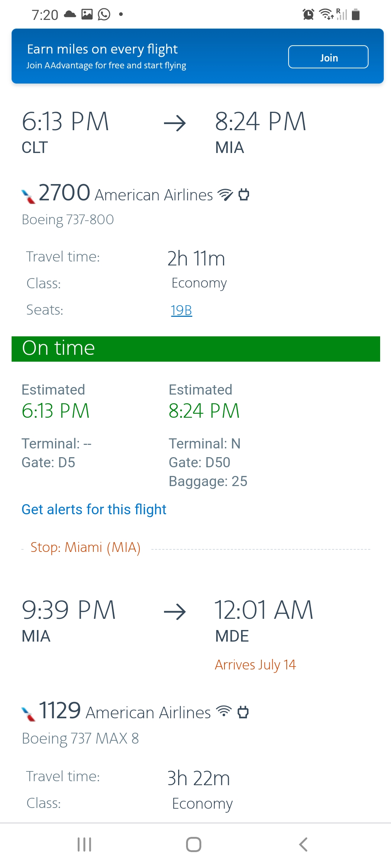Screen dimensions: 391x868
Task: Tap the WhatsApp notification icon in status bar
Action: [104, 14]
